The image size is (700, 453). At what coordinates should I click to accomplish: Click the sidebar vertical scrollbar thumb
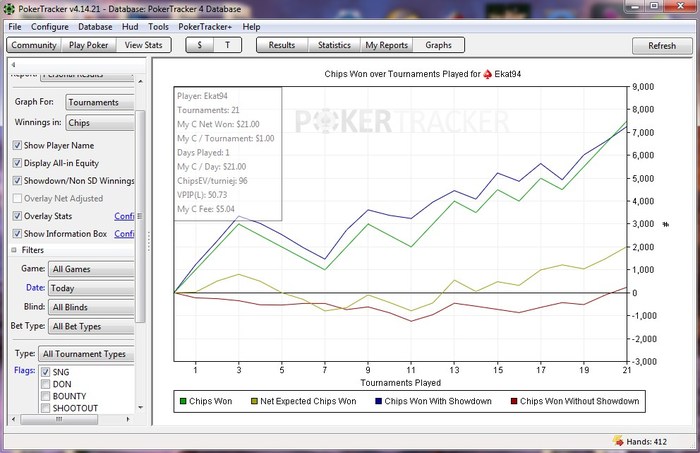(x=140, y=216)
